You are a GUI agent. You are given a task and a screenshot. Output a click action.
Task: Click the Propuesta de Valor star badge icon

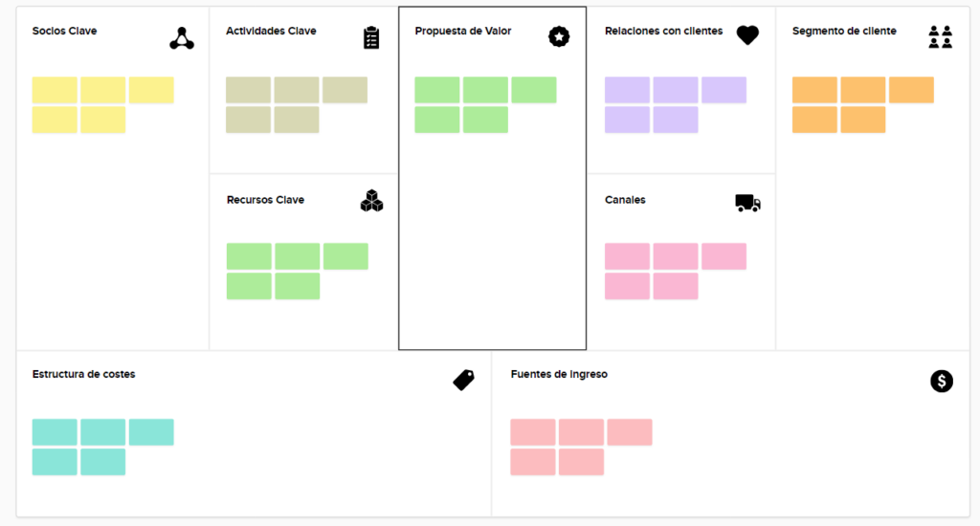559,37
